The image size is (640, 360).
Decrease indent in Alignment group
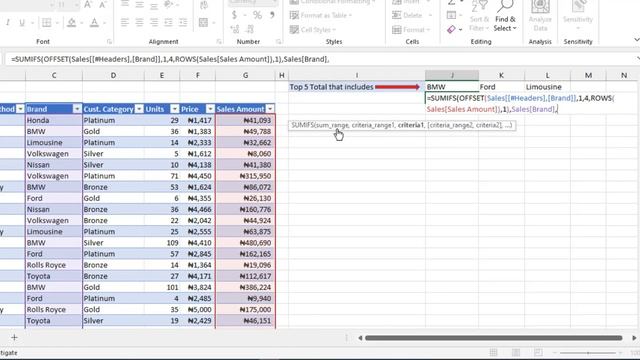(168, 22)
